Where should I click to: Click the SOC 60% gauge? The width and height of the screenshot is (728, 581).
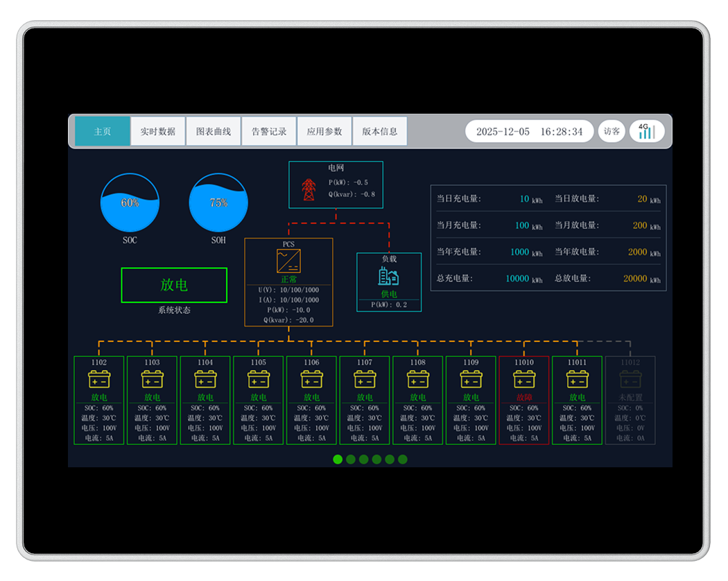[130, 202]
